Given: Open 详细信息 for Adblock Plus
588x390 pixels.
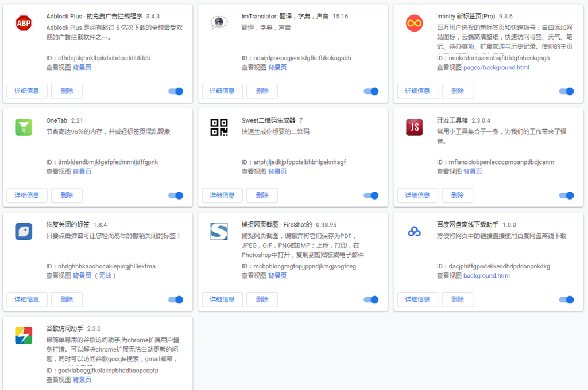Looking at the screenshot, I should click(27, 91).
